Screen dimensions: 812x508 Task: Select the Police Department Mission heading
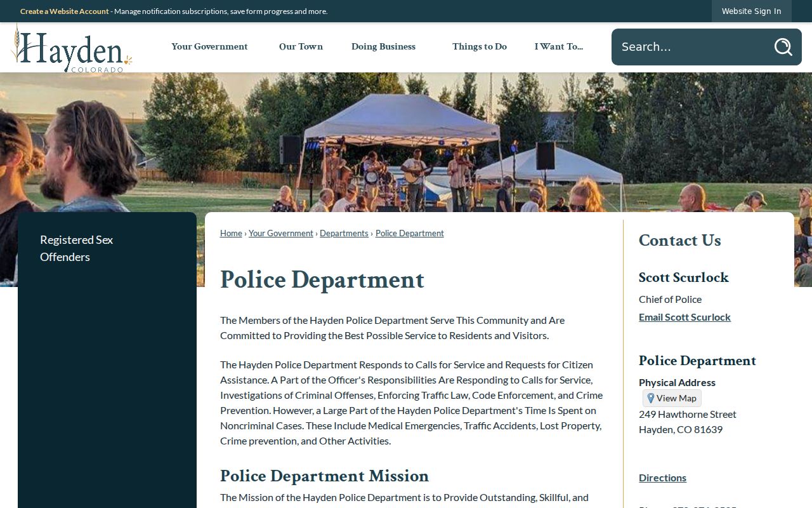point(324,476)
